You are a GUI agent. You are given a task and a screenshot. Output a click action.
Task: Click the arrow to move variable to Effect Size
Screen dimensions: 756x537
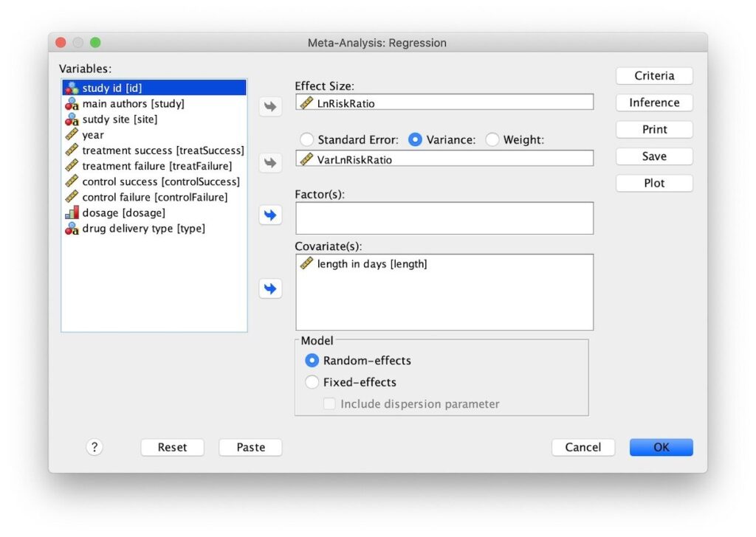pyautogui.click(x=270, y=106)
